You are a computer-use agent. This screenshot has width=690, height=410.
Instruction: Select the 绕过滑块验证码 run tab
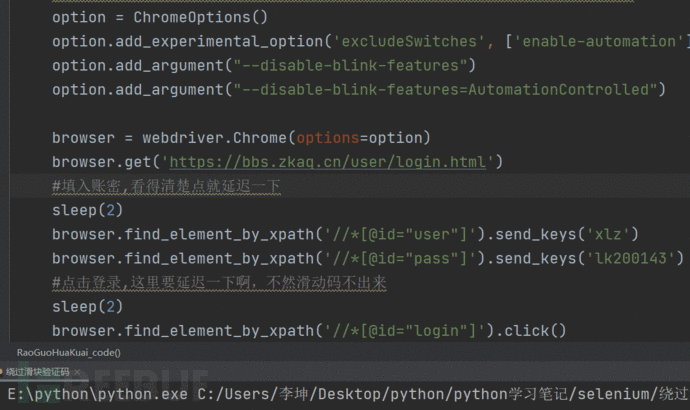37,372
